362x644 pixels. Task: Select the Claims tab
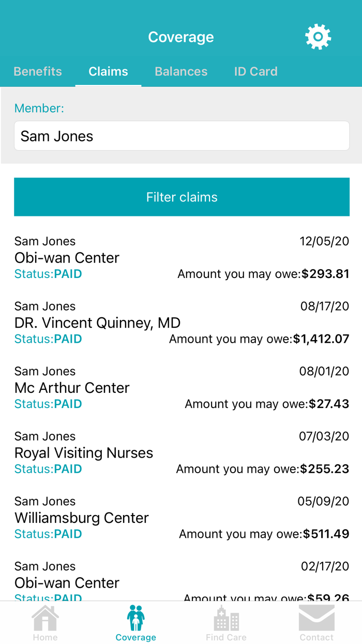[108, 71]
